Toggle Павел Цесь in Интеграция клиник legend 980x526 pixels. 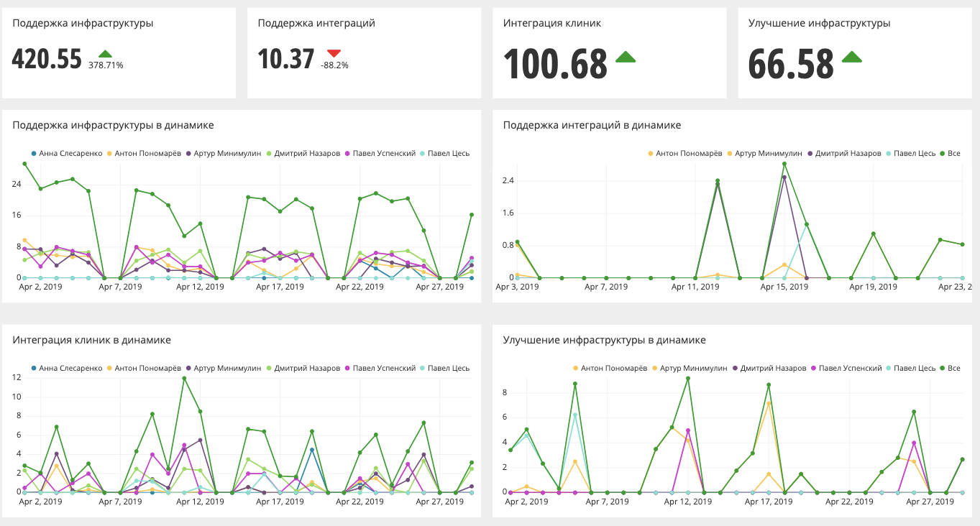tap(445, 368)
